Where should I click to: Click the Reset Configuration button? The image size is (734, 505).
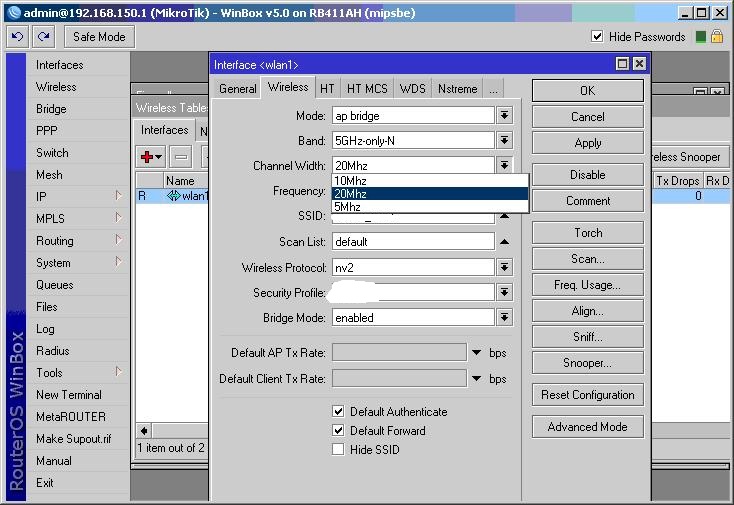coord(587,395)
